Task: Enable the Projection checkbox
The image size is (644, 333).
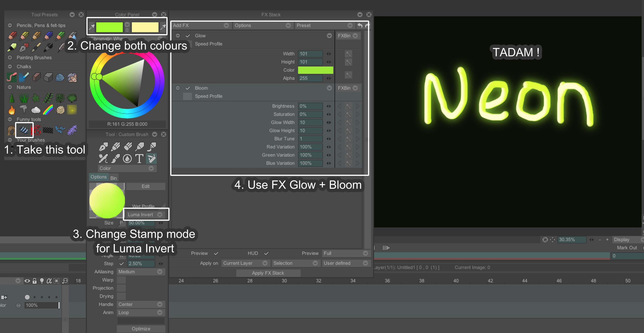Action: [121, 288]
